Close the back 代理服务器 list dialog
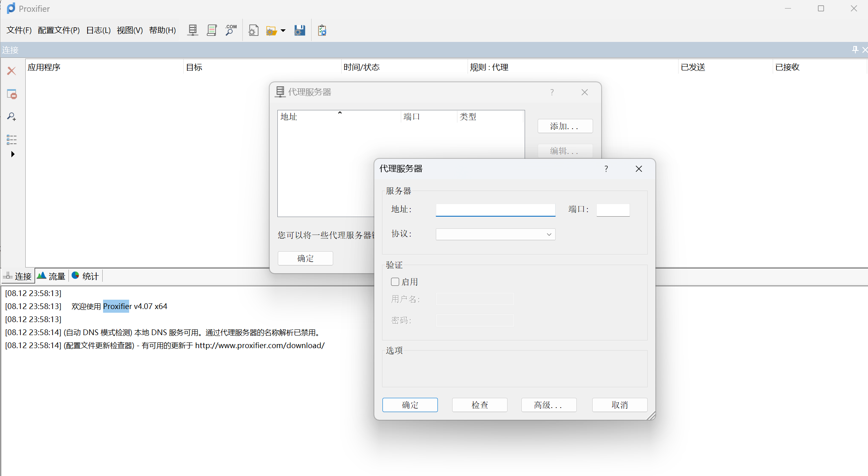Viewport: 868px width, 476px height. 585,92
